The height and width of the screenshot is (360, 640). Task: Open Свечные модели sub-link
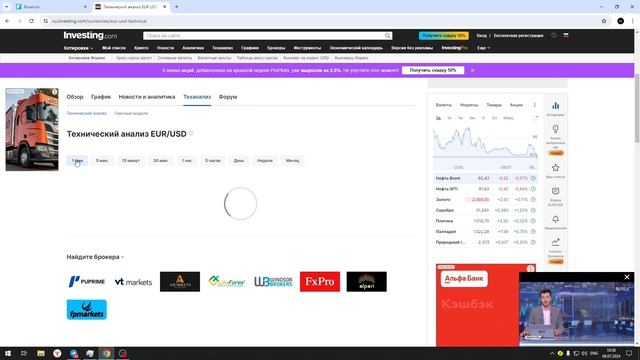tap(131, 113)
